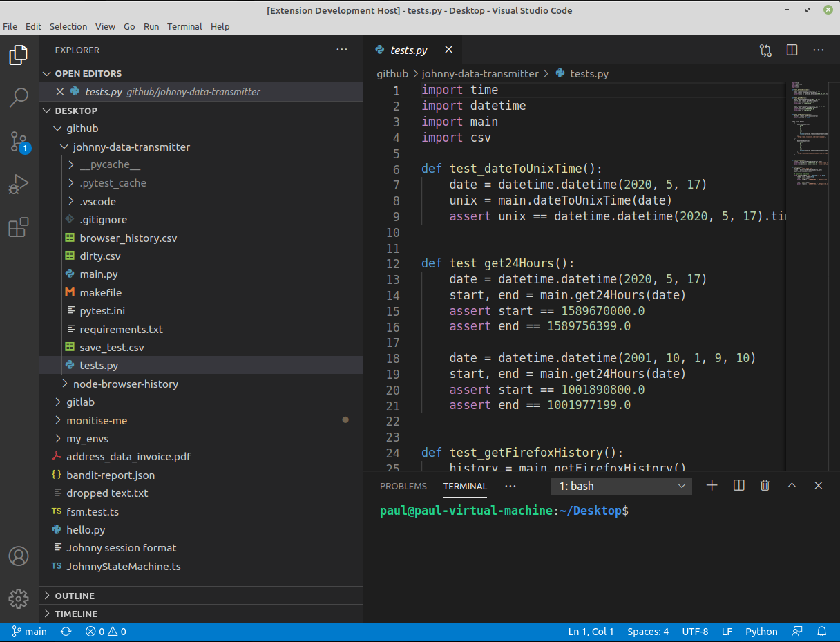Open the Extensions view
840x642 pixels.
click(18, 227)
